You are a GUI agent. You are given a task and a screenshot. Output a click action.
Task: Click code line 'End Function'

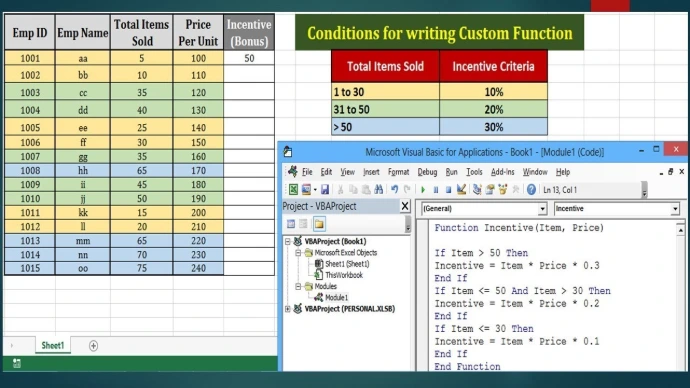(x=467, y=366)
